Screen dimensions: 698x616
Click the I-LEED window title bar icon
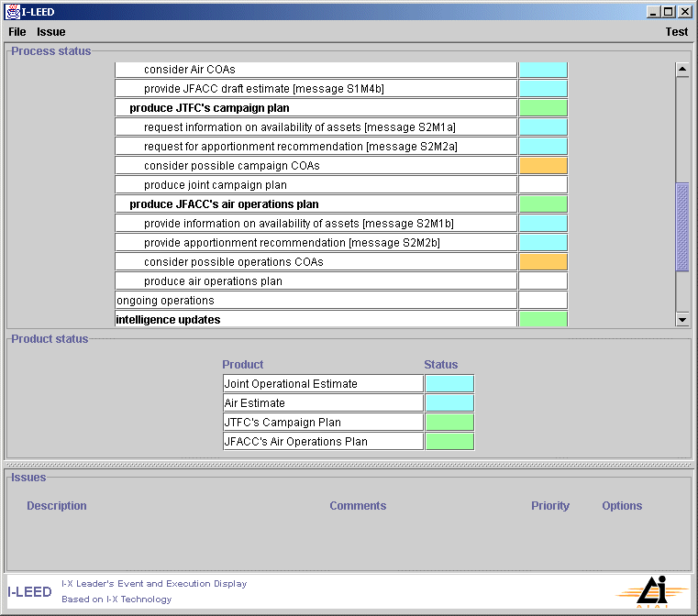tap(12, 12)
